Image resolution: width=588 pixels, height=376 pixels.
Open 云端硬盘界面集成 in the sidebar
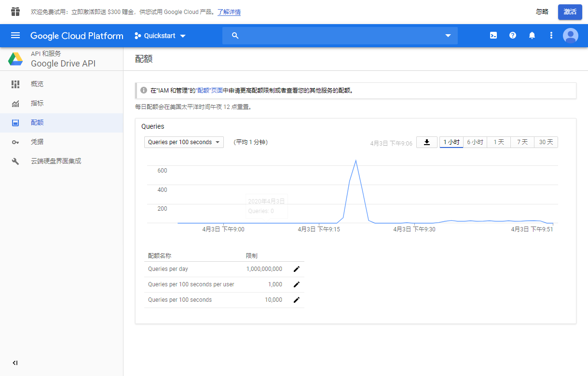pos(62,161)
